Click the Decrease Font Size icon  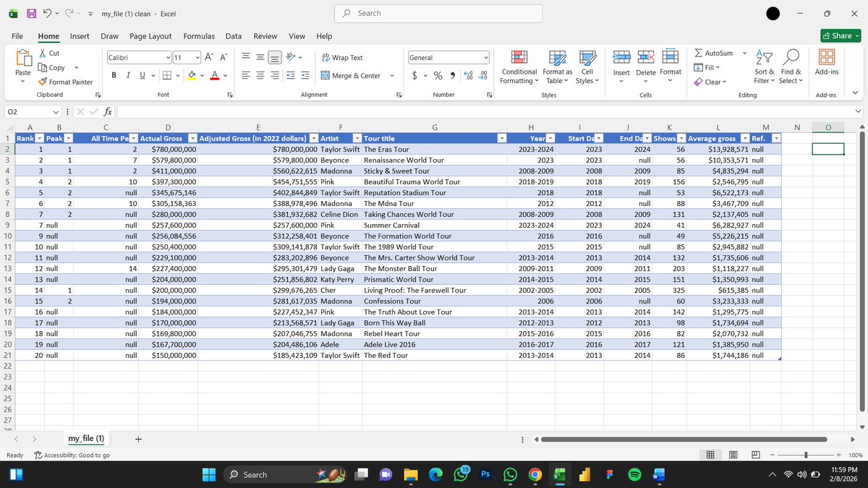(x=224, y=57)
